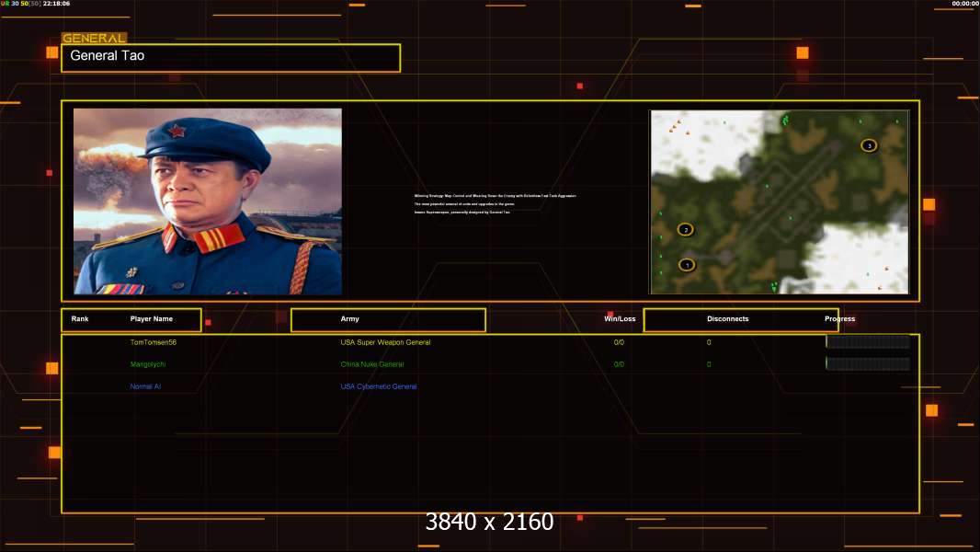Select player TomTomsen56 row
Viewport: 980px width, 552px height.
(490, 342)
